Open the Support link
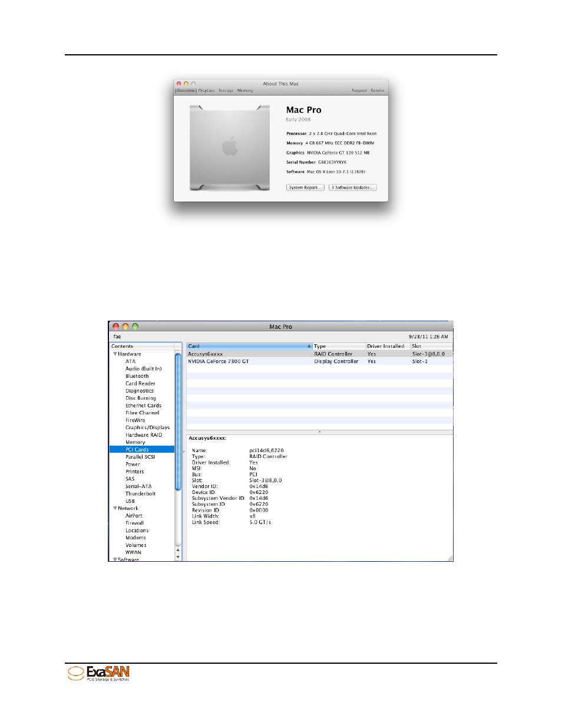Image resolution: width=562 pixels, height=728 pixels. (x=359, y=91)
